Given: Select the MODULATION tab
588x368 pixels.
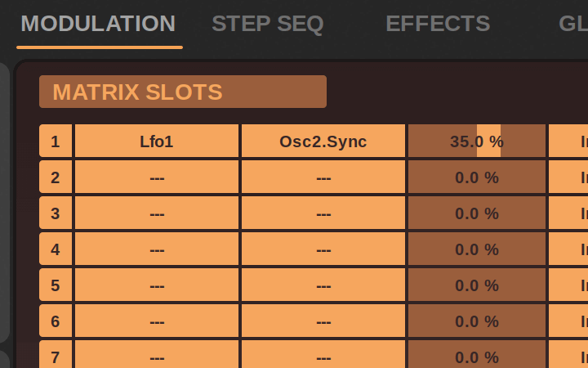Looking at the screenshot, I should (x=98, y=24).
